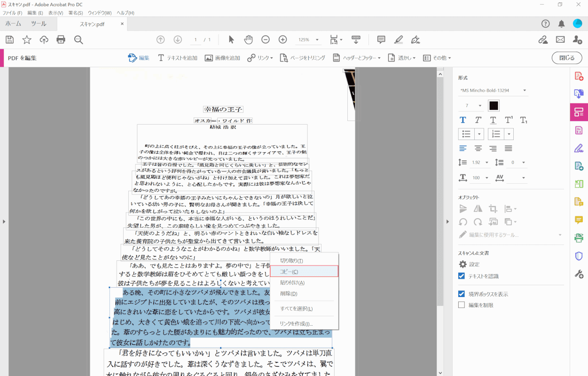The width and height of the screenshot is (588, 376).
Task: Click the Print icon
Action: tap(61, 39)
